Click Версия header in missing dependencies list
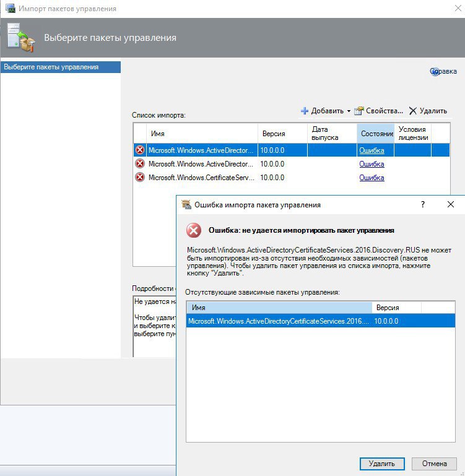The width and height of the screenshot is (465, 476). [x=396, y=308]
